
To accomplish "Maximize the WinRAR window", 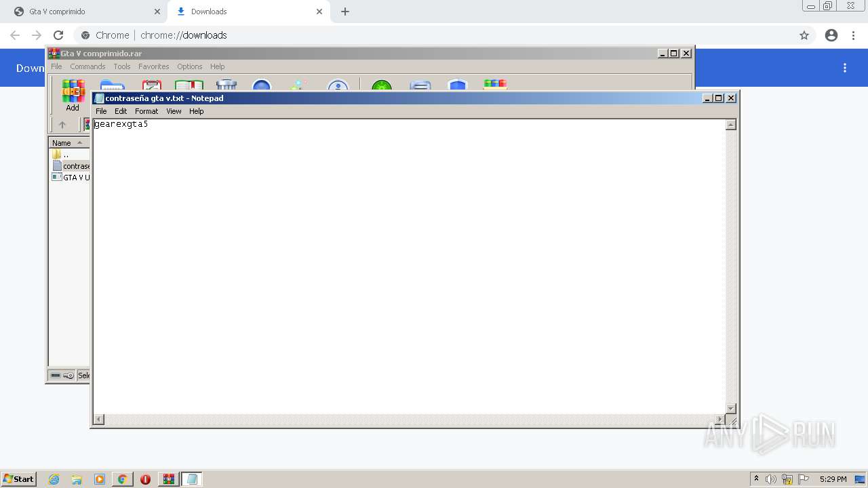I will click(x=674, y=54).
